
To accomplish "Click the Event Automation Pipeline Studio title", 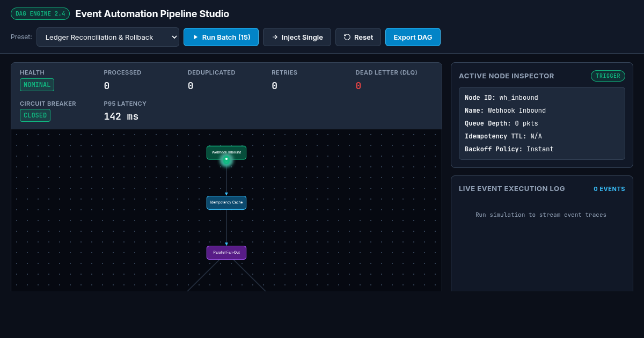I will point(152,14).
